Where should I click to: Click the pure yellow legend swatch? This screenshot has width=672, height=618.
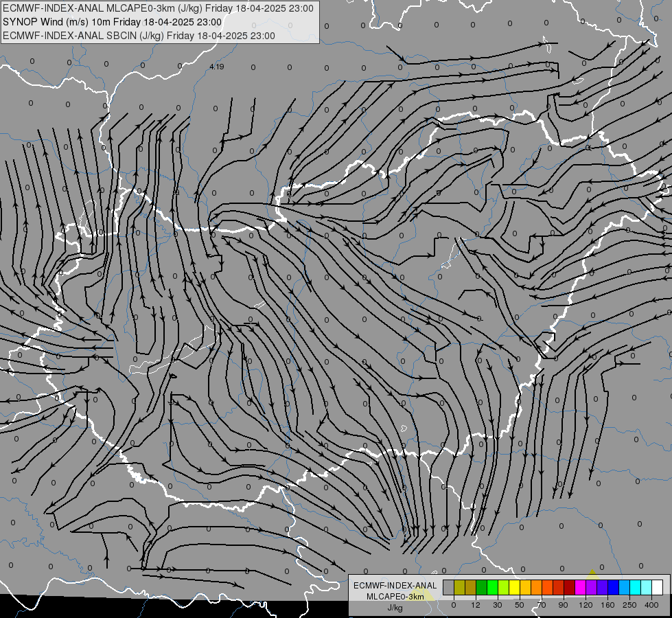pos(514,587)
